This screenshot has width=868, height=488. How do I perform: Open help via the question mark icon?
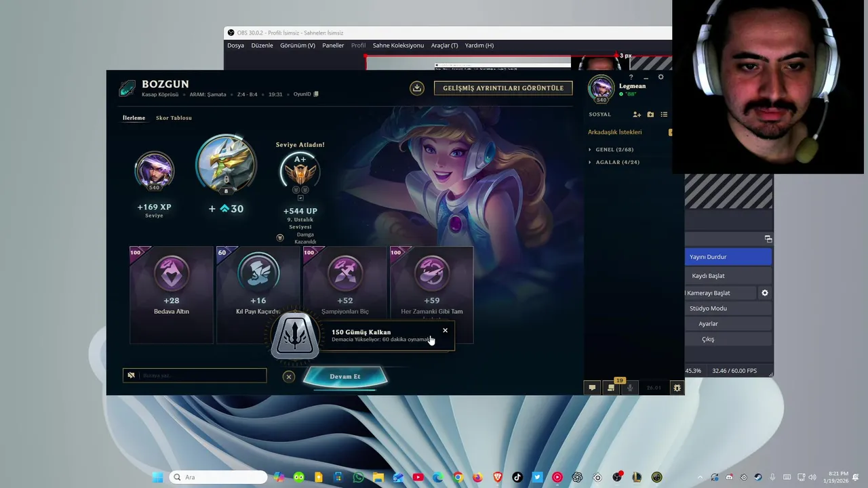click(631, 77)
